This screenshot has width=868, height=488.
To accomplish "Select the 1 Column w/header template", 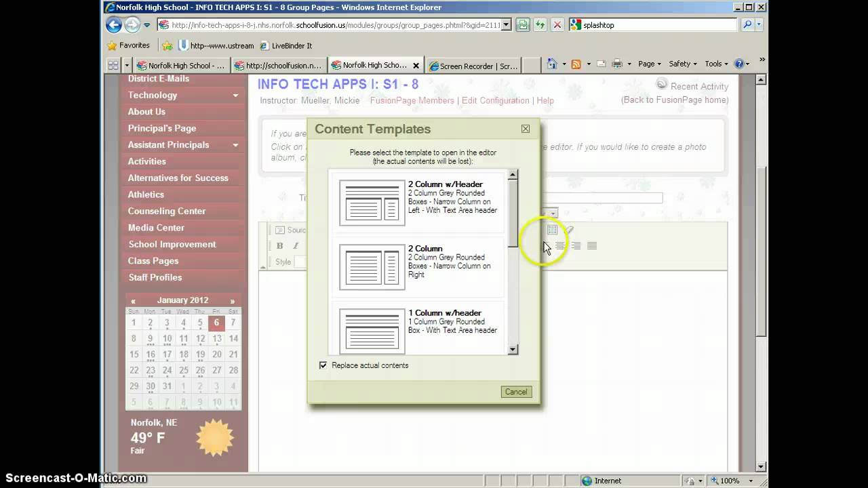I will click(418, 329).
